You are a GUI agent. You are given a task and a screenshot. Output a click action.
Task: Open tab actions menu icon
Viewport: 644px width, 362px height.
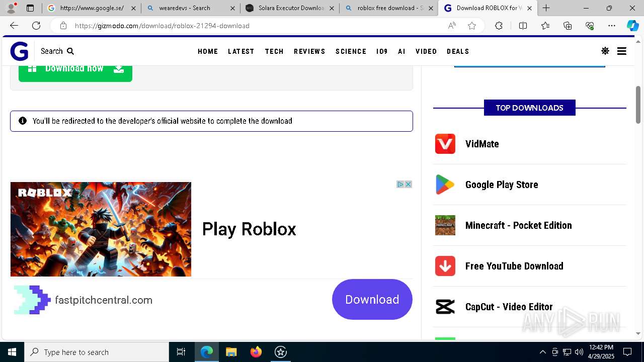click(30, 8)
